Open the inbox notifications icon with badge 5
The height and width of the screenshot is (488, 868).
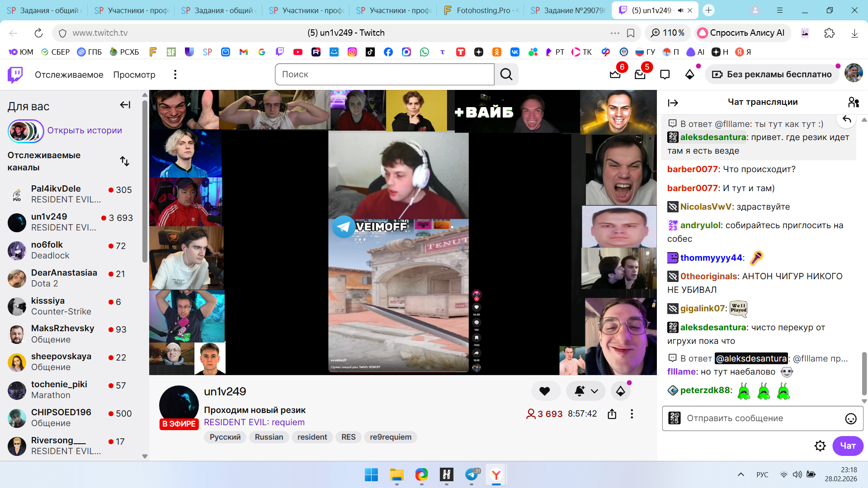click(640, 75)
